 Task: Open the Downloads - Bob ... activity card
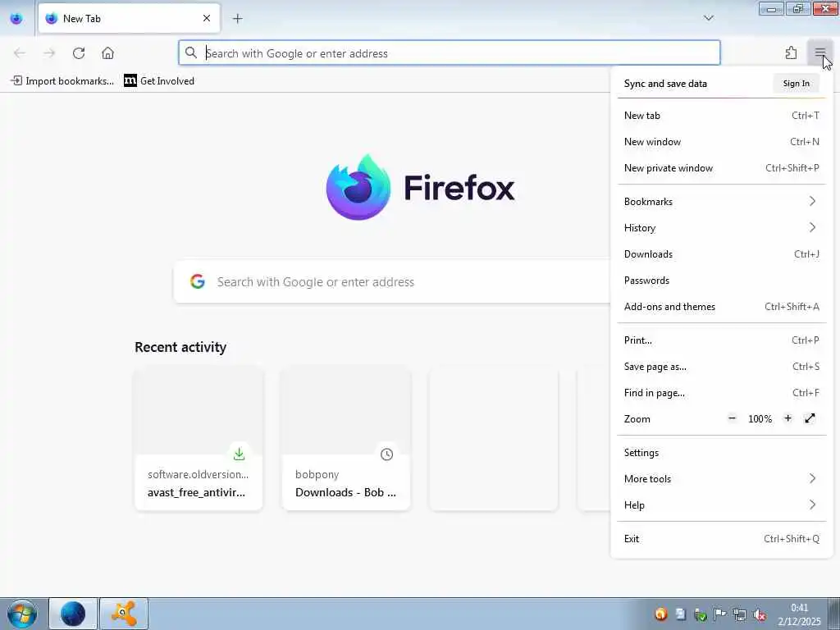346,439
